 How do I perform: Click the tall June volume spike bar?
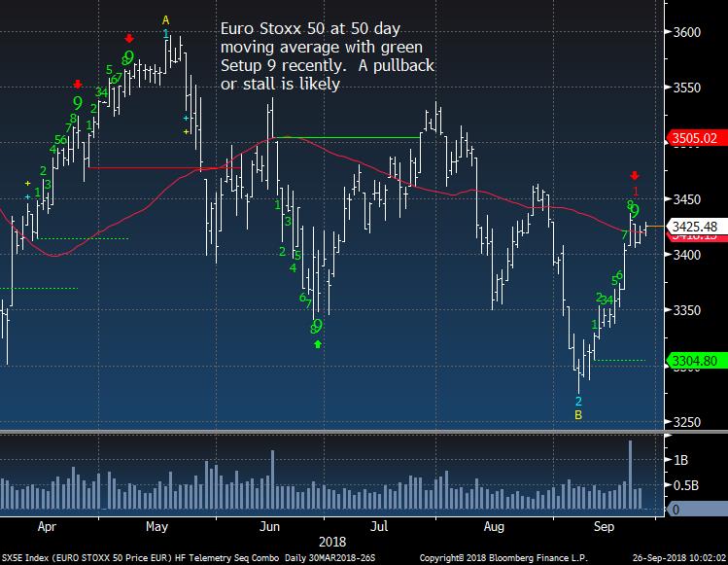pyautogui.click(x=272, y=479)
